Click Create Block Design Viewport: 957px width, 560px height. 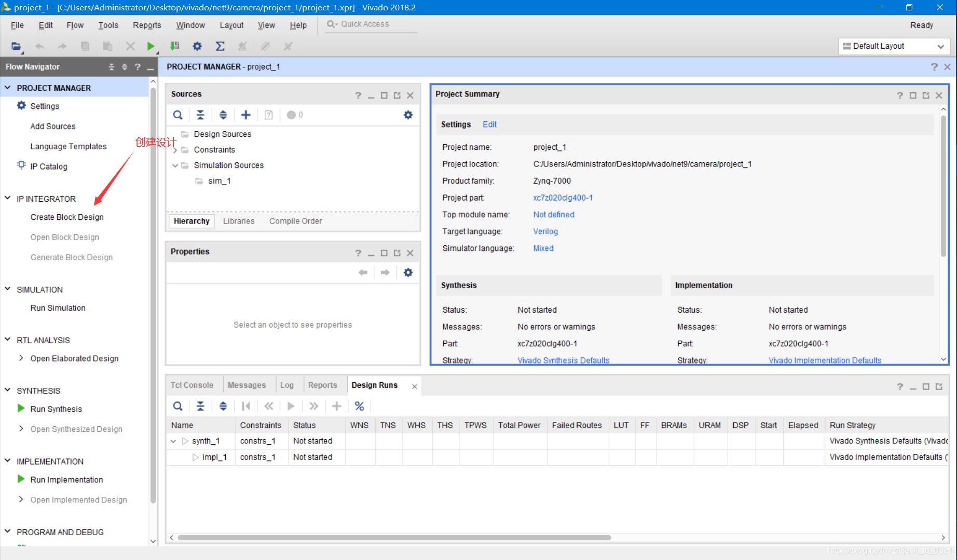tap(67, 217)
